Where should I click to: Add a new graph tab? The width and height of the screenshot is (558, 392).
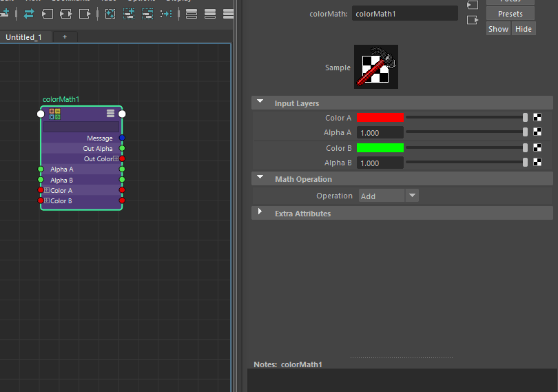[x=65, y=37]
